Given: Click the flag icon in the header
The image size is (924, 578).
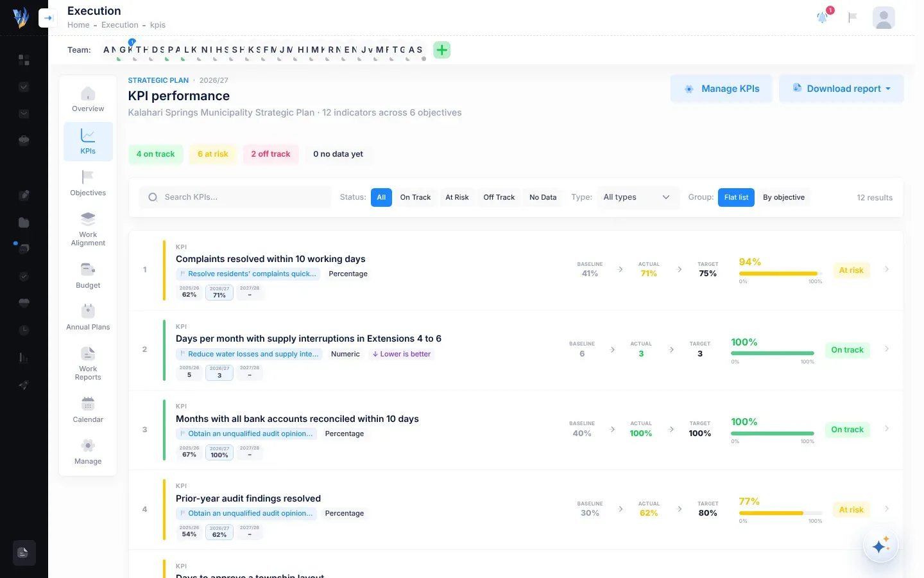Looking at the screenshot, I should coord(853,17).
